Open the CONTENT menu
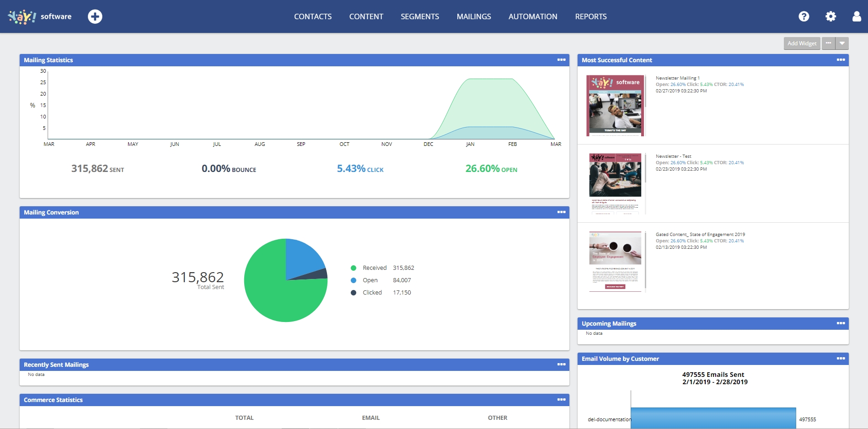The height and width of the screenshot is (429, 868). pos(366,16)
